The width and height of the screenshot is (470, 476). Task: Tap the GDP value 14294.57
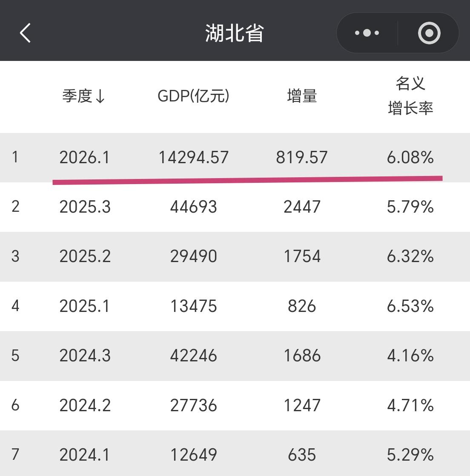pyautogui.click(x=194, y=158)
